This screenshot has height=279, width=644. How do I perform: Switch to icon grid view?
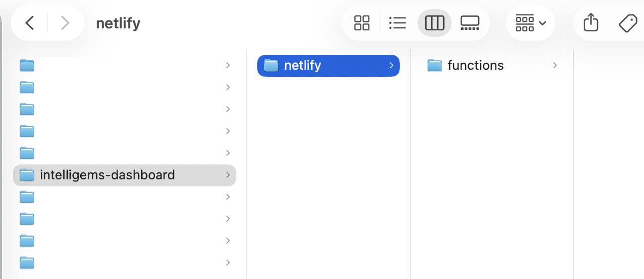tap(361, 23)
